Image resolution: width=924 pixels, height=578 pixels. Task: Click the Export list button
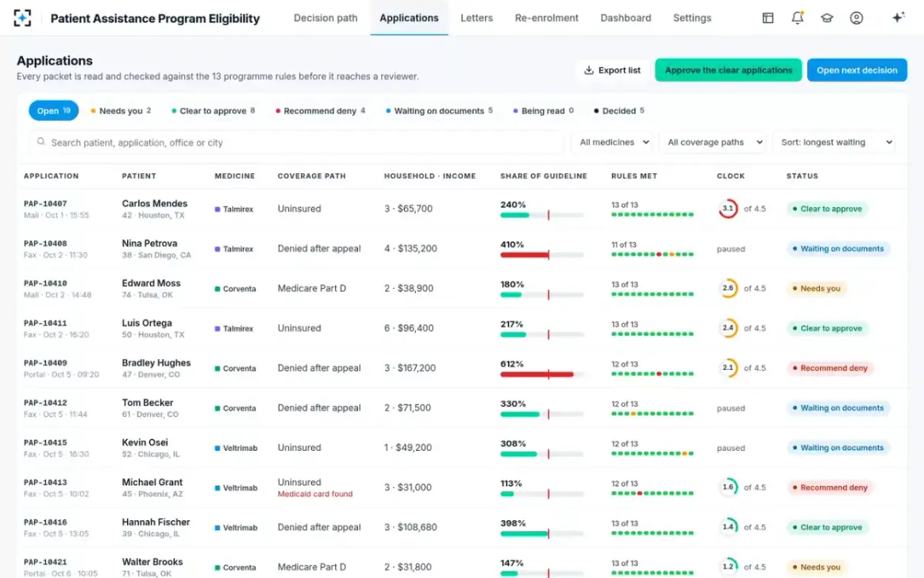[x=612, y=70]
